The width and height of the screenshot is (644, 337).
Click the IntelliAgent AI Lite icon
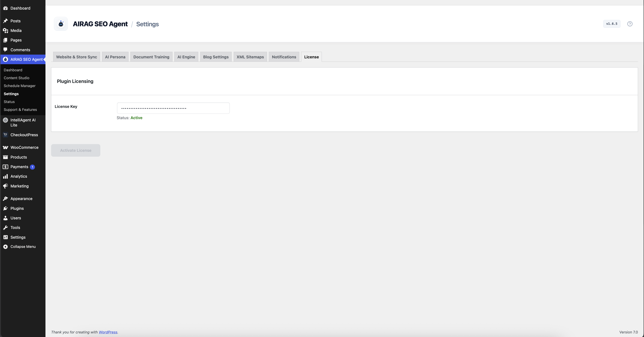coord(5,120)
